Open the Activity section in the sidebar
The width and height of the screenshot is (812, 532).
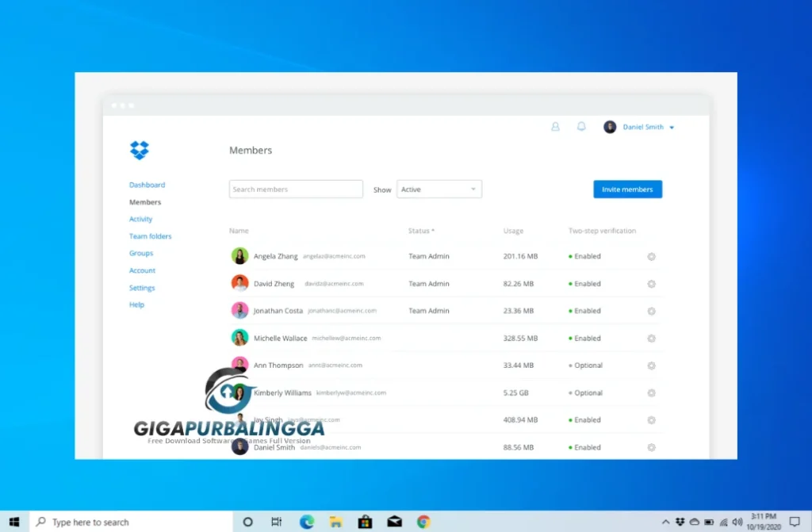pyautogui.click(x=140, y=219)
